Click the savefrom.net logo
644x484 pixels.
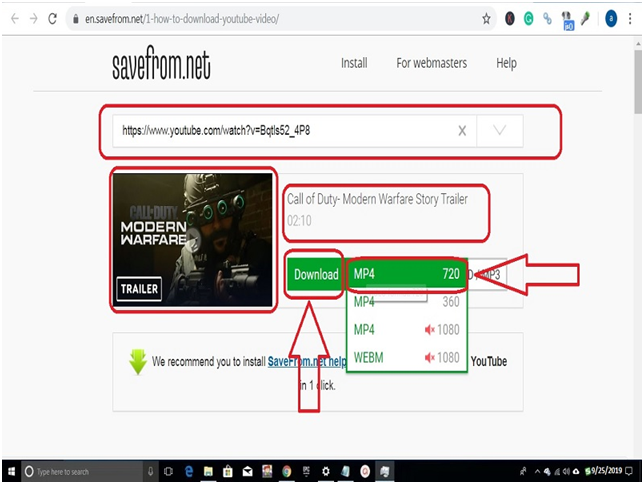click(161, 65)
